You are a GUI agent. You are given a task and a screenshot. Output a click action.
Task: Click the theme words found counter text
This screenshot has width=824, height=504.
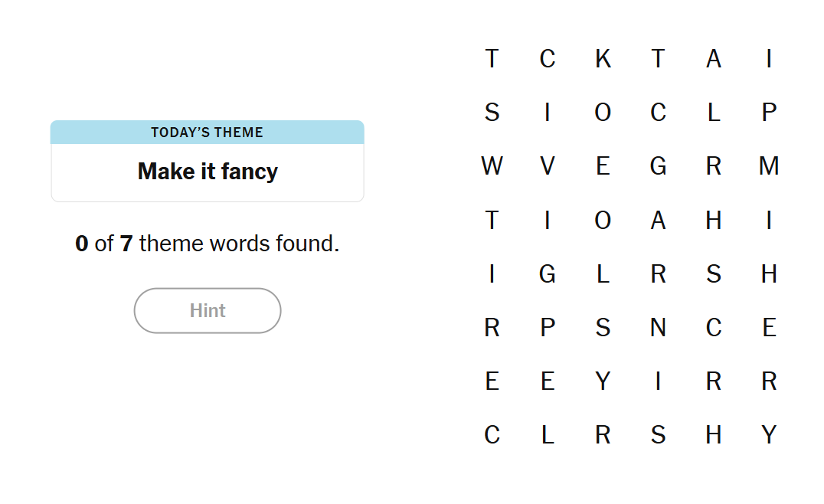coord(208,244)
